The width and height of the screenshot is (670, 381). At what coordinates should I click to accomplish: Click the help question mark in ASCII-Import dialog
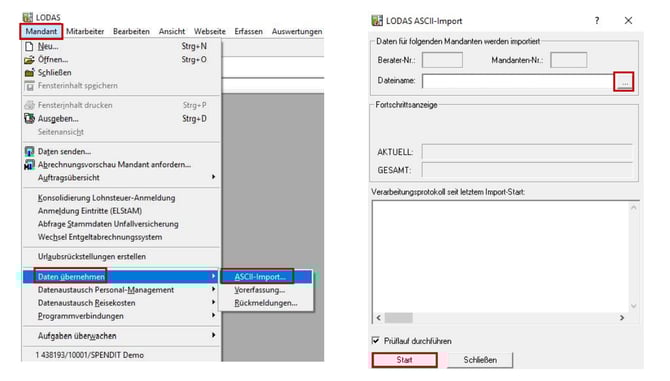click(597, 21)
